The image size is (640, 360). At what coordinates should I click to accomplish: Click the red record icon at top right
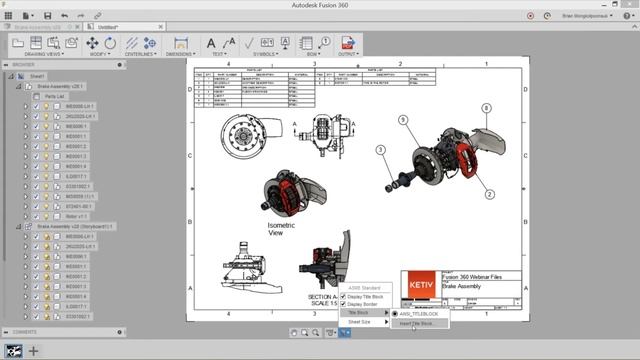(x=530, y=16)
